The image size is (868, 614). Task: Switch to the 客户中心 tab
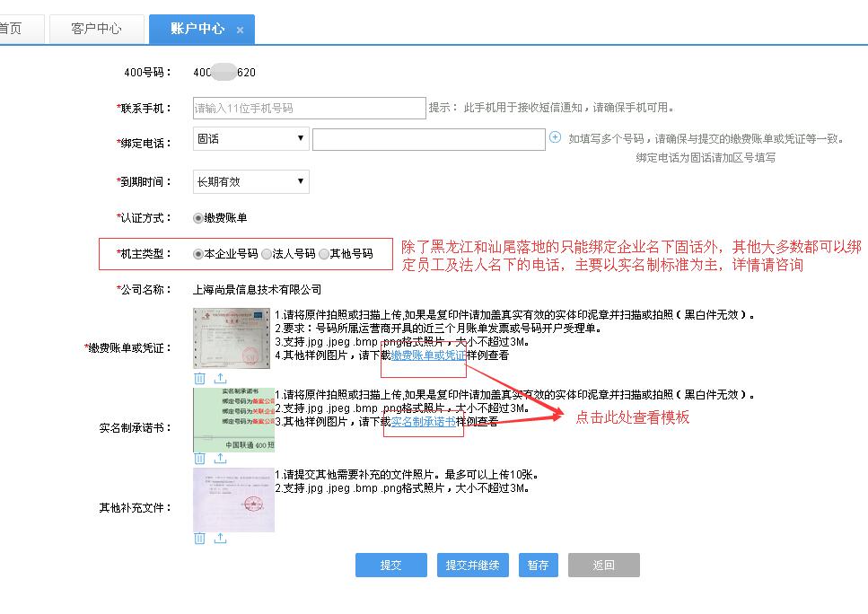(96, 29)
